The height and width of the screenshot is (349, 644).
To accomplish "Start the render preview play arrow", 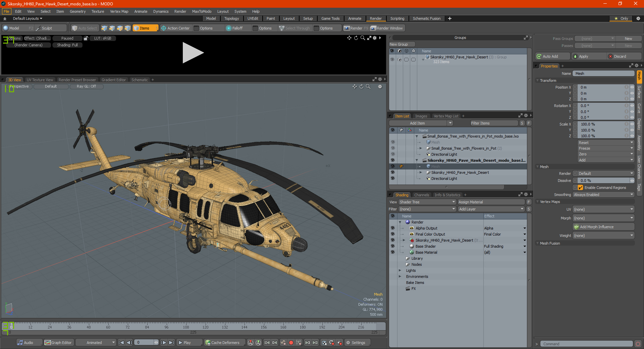I will pyautogui.click(x=193, y=53).
